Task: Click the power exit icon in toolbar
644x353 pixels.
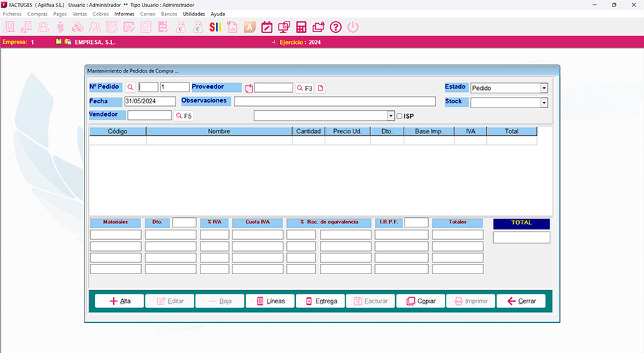Action: (353, 27)
